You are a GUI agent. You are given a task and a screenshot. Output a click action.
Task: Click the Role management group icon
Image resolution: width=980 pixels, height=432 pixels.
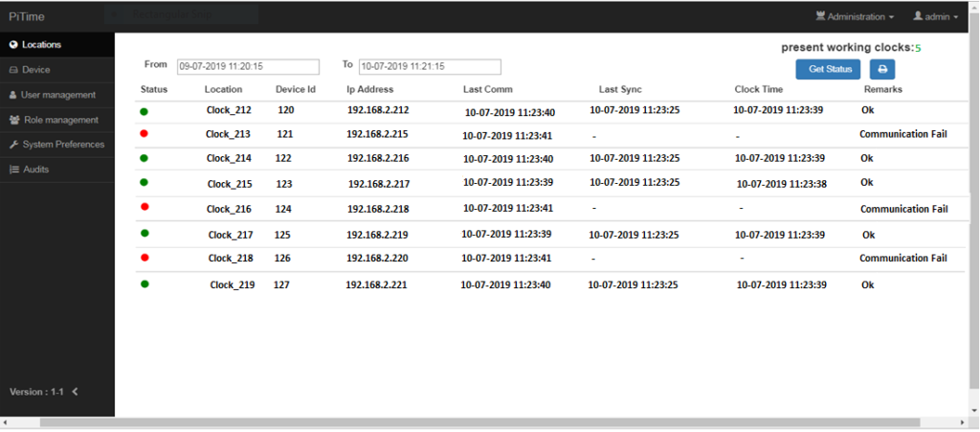[x=14, y=120]
